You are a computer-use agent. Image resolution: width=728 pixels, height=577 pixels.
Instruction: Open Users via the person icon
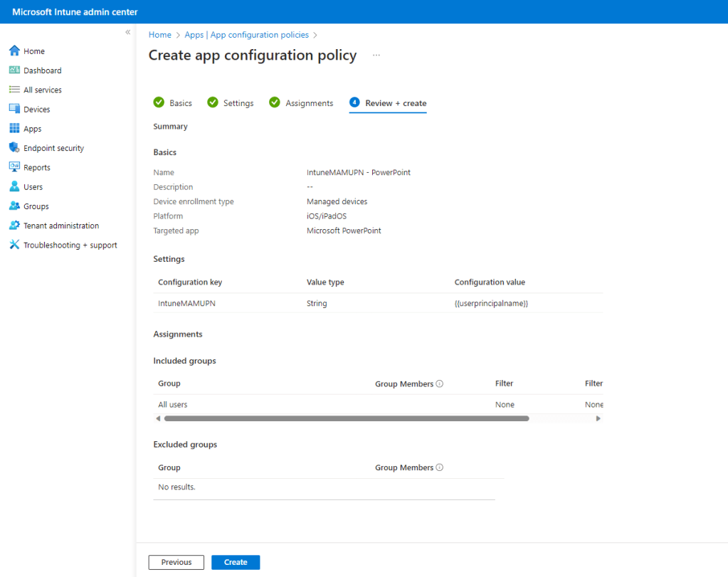pyautogui.click(x=14, y=187)
